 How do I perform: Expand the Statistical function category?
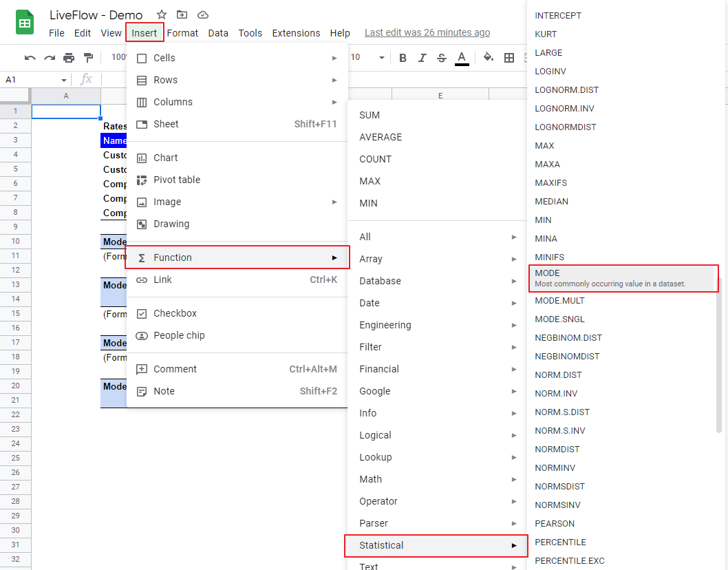point(438,545)
